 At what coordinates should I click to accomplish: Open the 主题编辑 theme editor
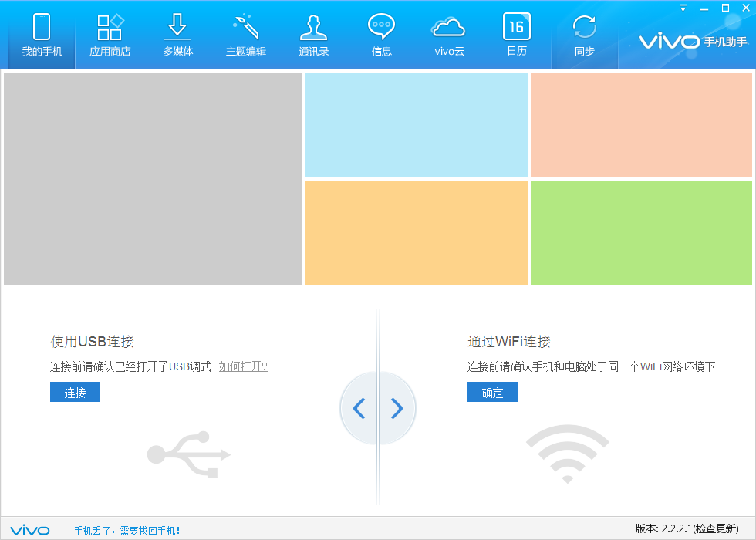(x=246, y=35)
